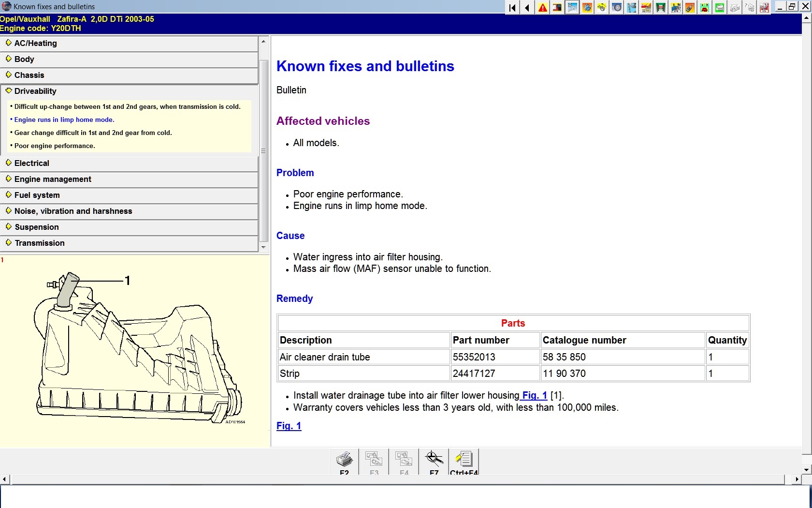Click the Ctrl+F4 notes pencil icon
Image resolution: width=812 pixels, height=508 pixels.
pos(464,460)
